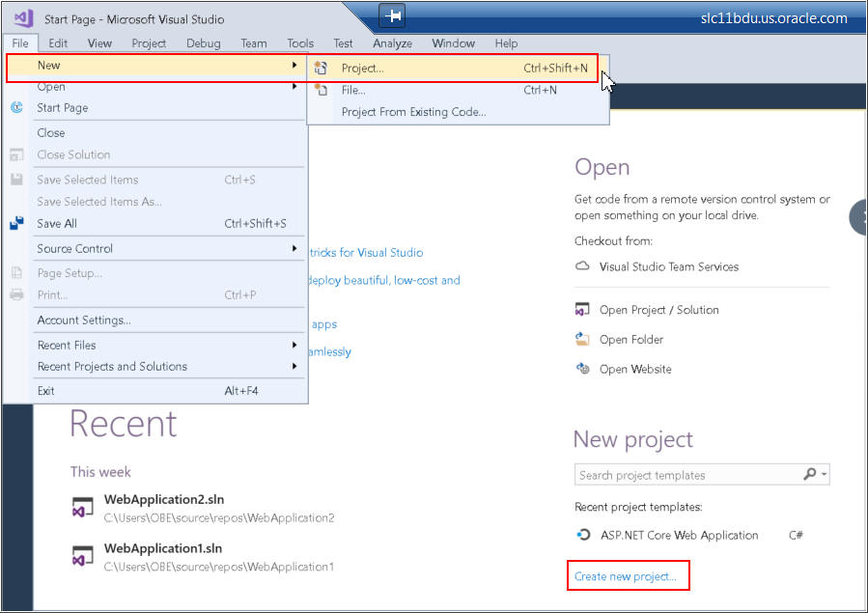Expand the search options dropdown arrow
The width and height of the screenshot is (868, 613).
825,474
